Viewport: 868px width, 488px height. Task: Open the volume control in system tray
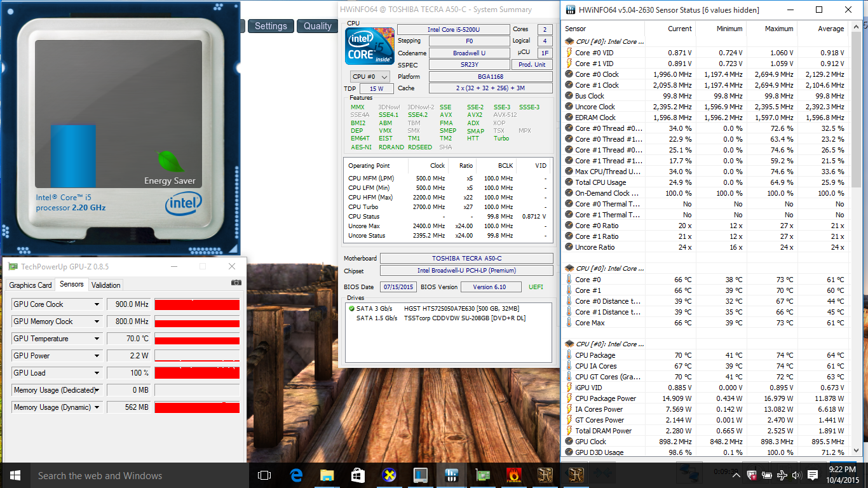(x=797, y=475)
